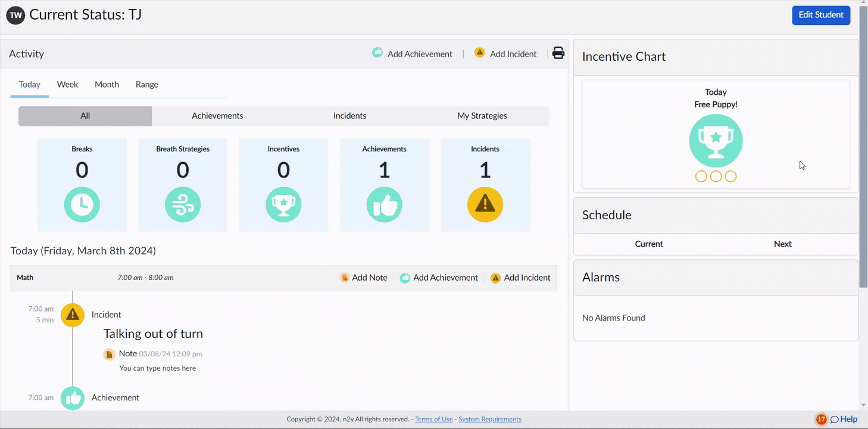Click the Incentives trophy icon
The height and width of the screenshot is (429, 868).
(283, 204)
